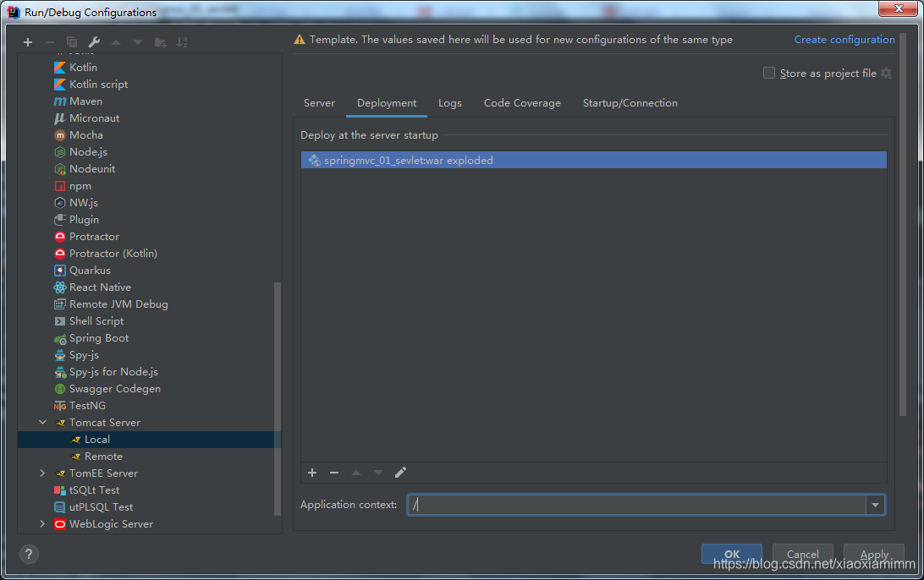Expand the WebLogic Server node
The width and height of the screenshot is (924, 580).
pos(42,524)
